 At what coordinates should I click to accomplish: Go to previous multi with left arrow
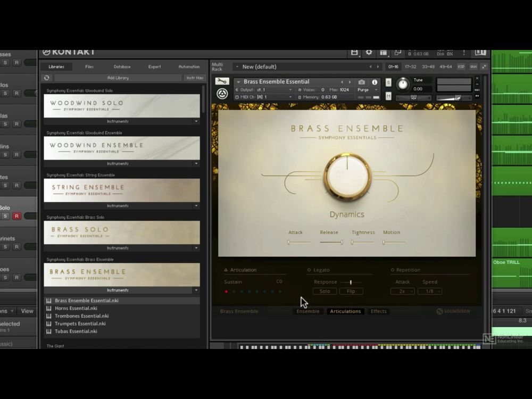pyautogui.click(x=370, y=67)
